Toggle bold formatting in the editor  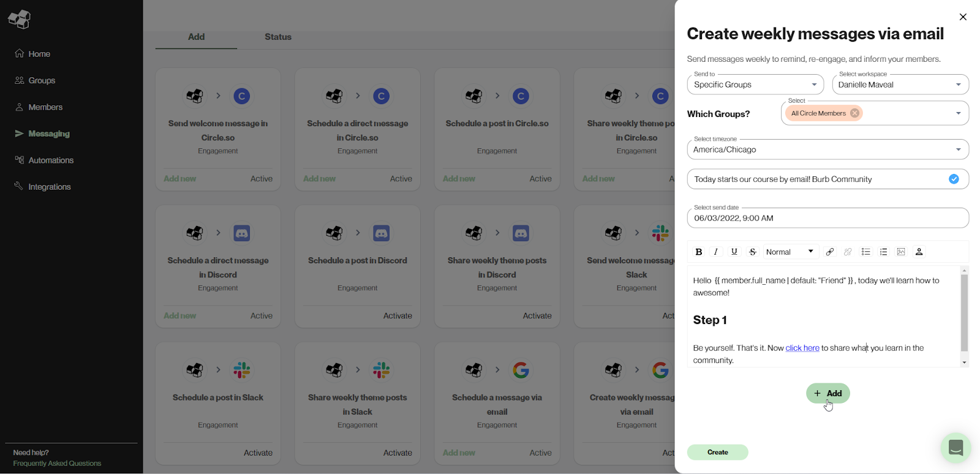pyautogui.click(x=698, y=252)
